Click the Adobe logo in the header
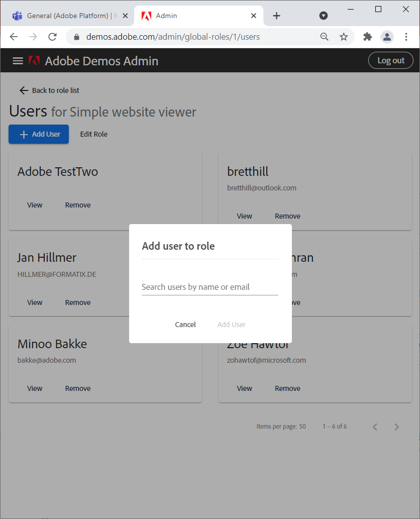The width and height of the screenshot is (420, 519). pos(34,61)
